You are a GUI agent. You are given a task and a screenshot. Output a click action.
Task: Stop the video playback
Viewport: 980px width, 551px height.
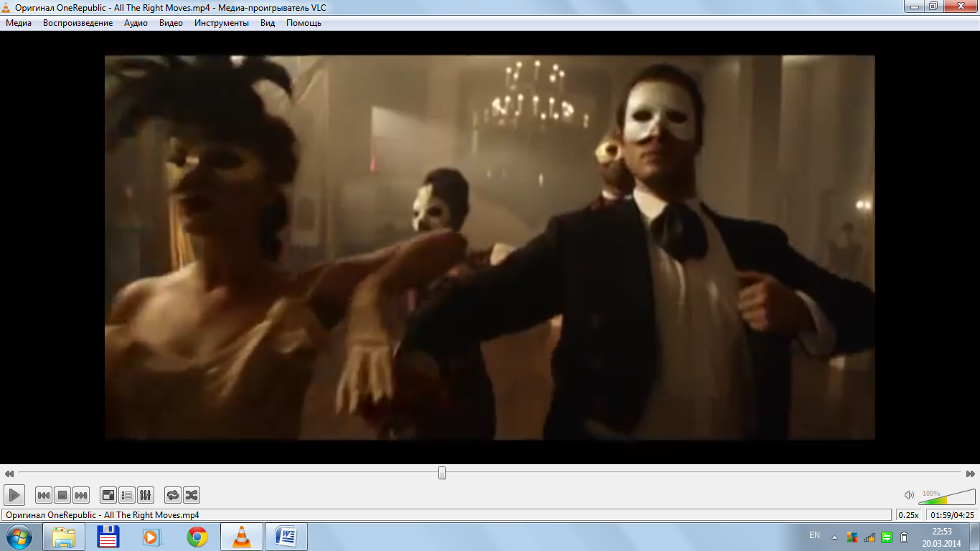click(x=62, y=495)
